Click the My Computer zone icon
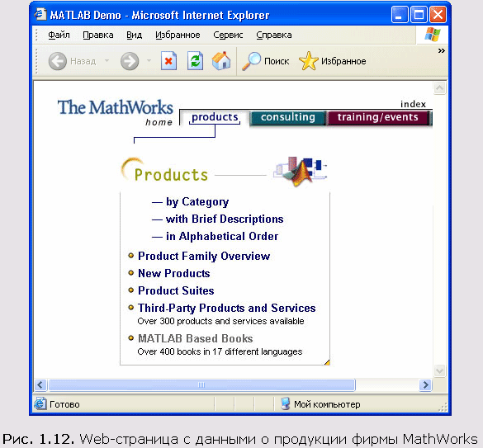 pos(285,403)
